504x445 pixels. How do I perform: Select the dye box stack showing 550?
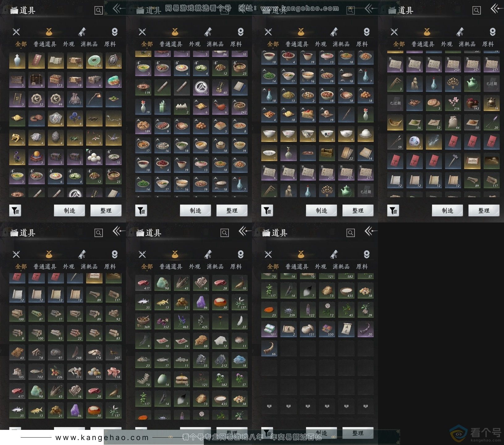tap(327, 329)
